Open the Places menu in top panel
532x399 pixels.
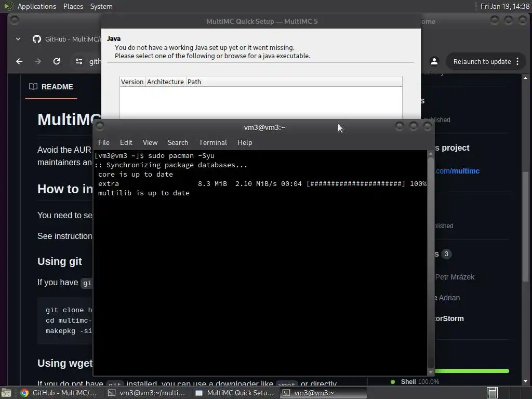click(x=73, y=6)
